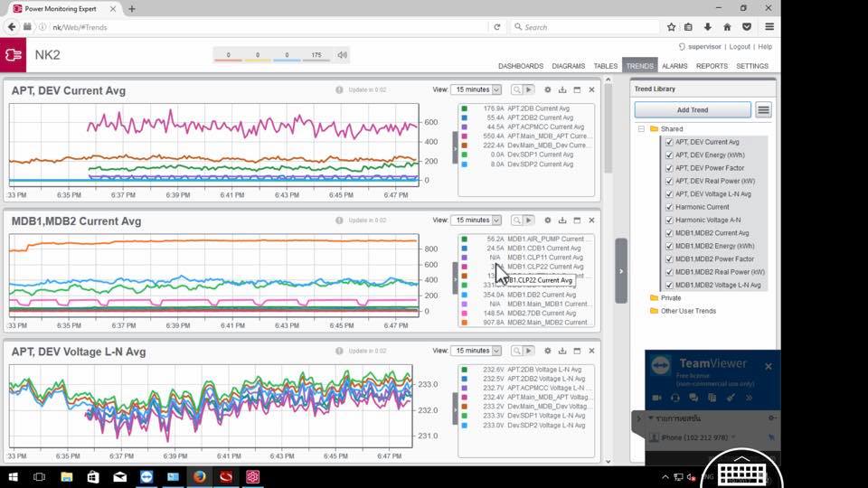Open the Dashboards tab
The image size is (868, 488).
[x=520, y=66]
